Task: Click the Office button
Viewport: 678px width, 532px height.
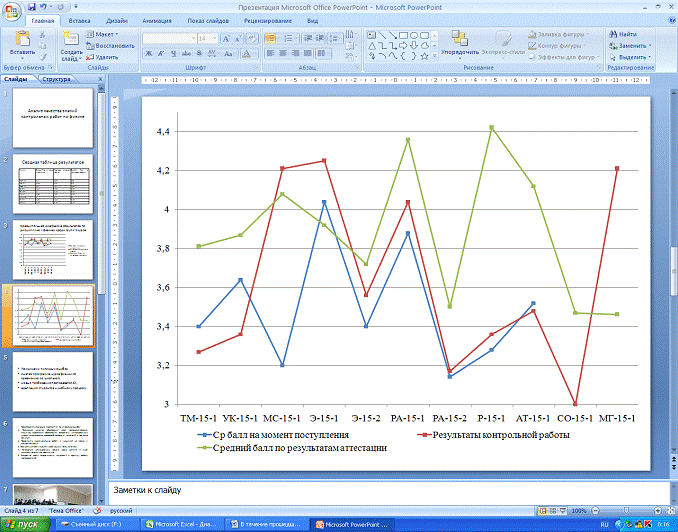Action: [12, 10]
